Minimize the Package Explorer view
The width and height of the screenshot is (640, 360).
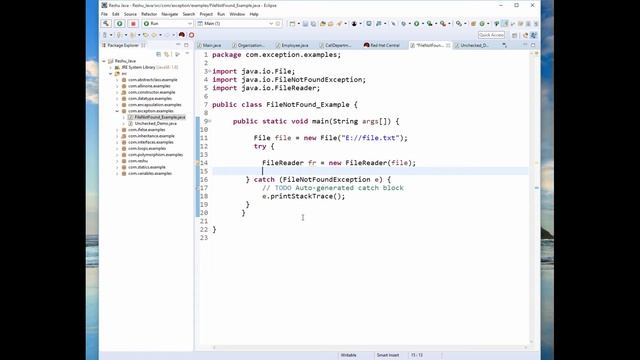pyautogui.click(x=178, y=45)
